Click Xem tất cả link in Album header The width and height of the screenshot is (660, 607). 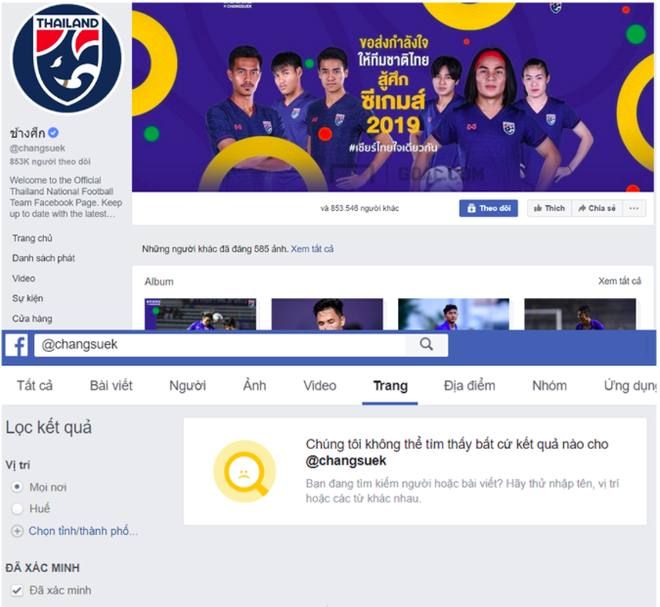pyautogui.click(x=620, y=281)
